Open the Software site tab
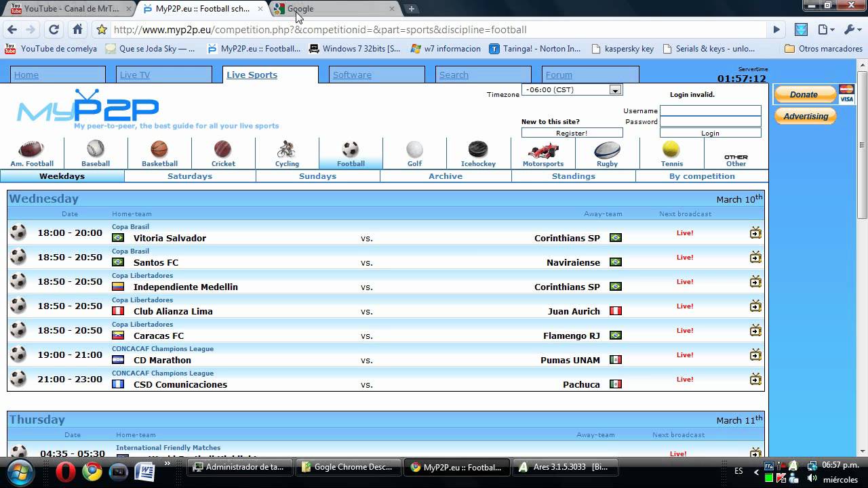Image resolution: width=868 pixels, height=488 pixels. click(x=376, y=75)
